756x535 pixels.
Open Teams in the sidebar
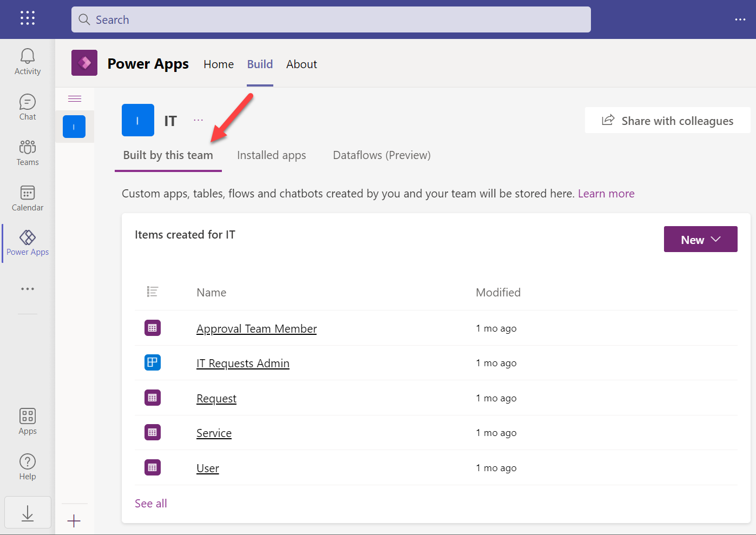(x=28, y=153)
